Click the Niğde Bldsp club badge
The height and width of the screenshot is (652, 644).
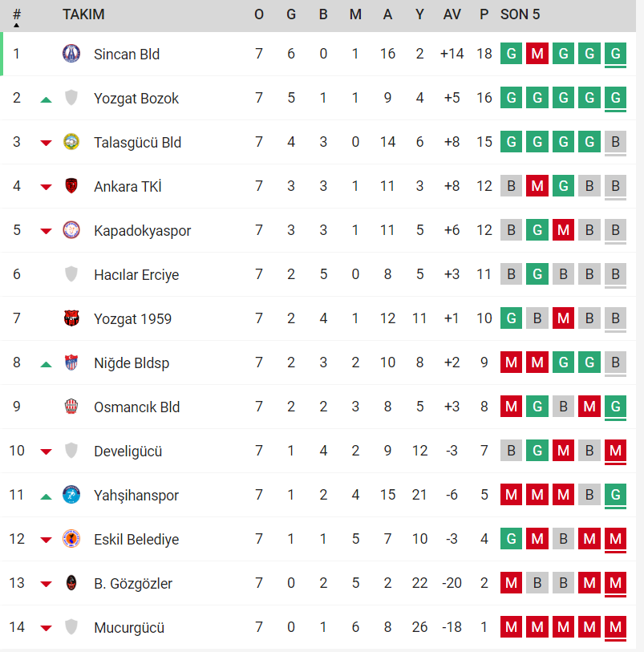pos(71,362)
